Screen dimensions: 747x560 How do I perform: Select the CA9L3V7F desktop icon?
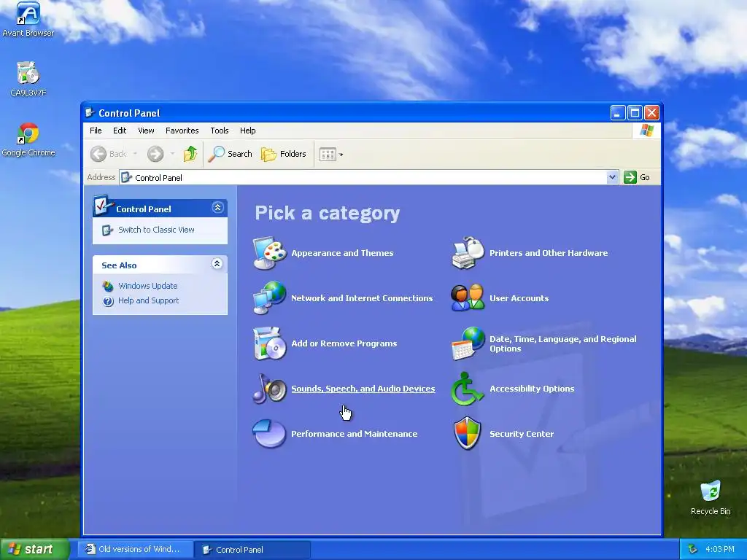point(28,79)
